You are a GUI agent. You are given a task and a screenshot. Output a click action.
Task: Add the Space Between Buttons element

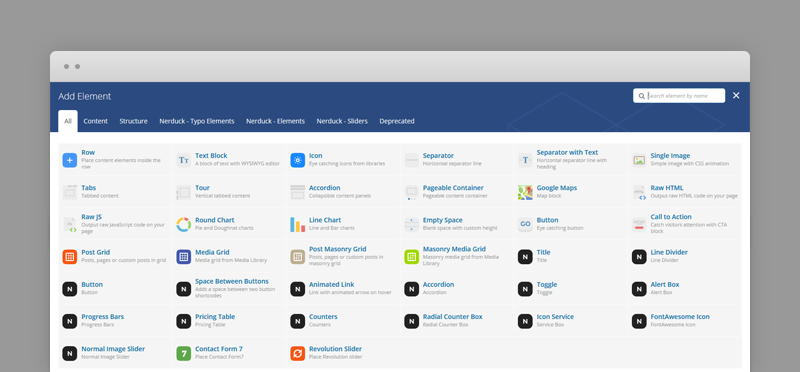(x=229, y=288)
